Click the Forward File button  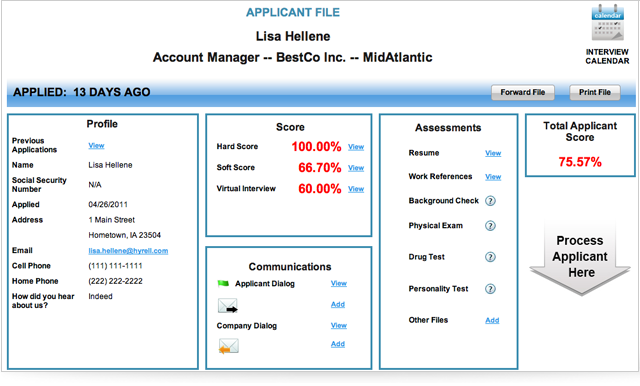point(523,92)
